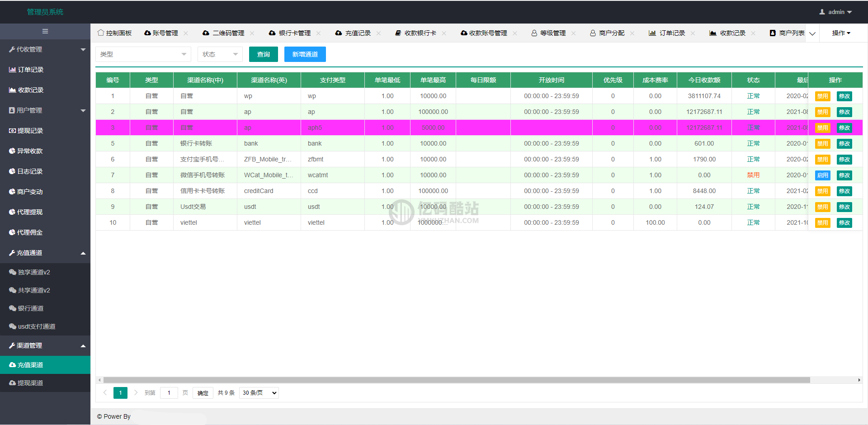Click the scrollbar right arrow
Screen dimensions: 868x425
click(859, 380)
